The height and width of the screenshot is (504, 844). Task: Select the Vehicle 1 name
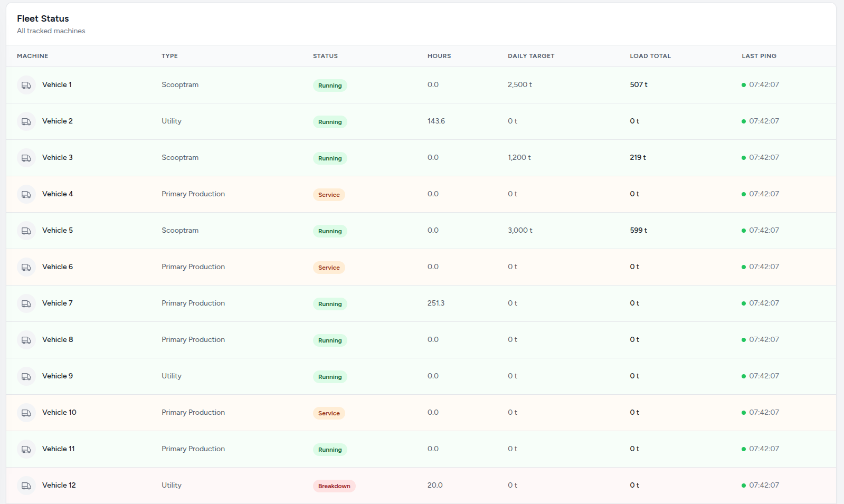coord(57,84)
